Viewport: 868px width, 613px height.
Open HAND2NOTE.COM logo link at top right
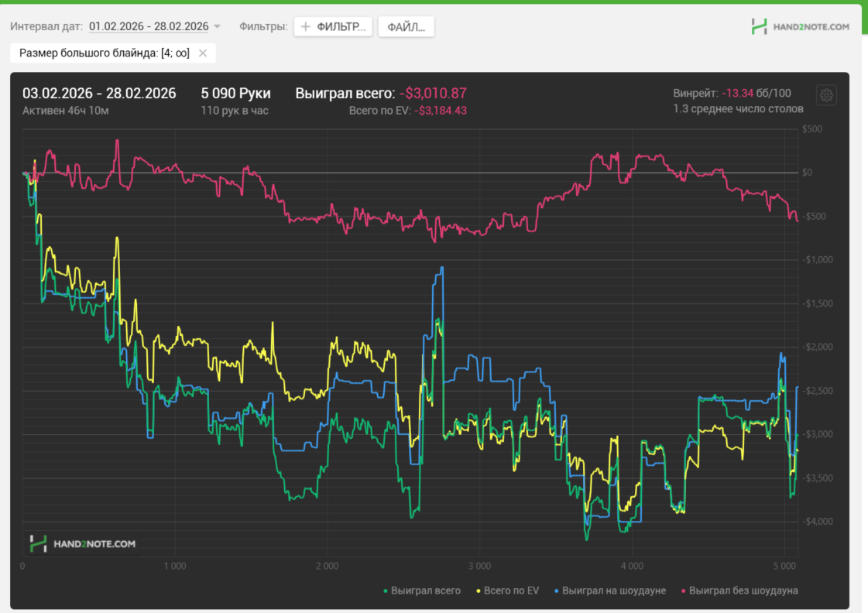click(x=801, y=26)
